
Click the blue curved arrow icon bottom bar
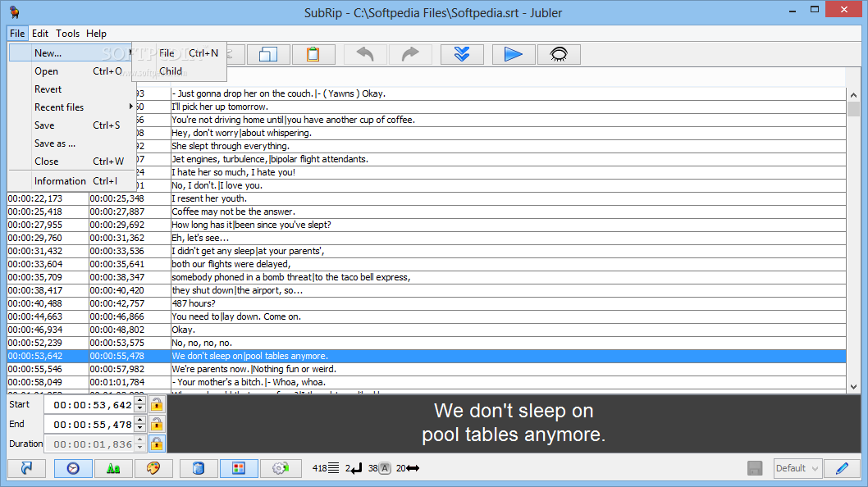coord(26,468)
